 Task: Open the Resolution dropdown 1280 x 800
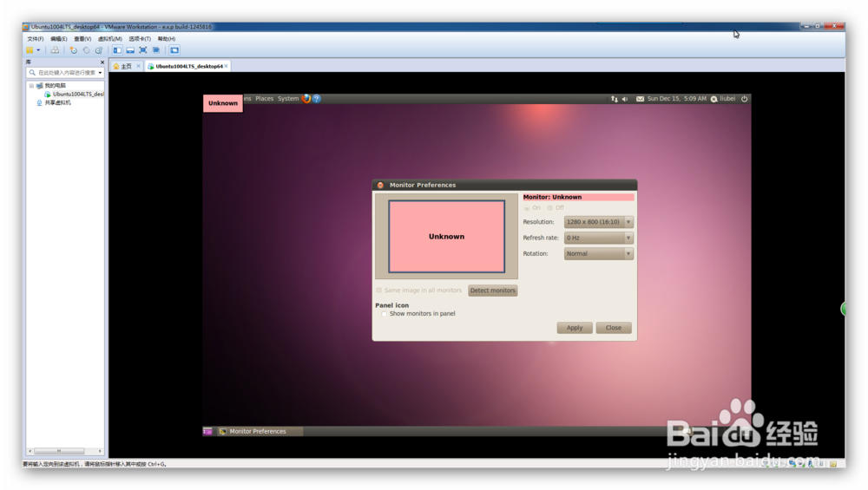pos(598,222)
